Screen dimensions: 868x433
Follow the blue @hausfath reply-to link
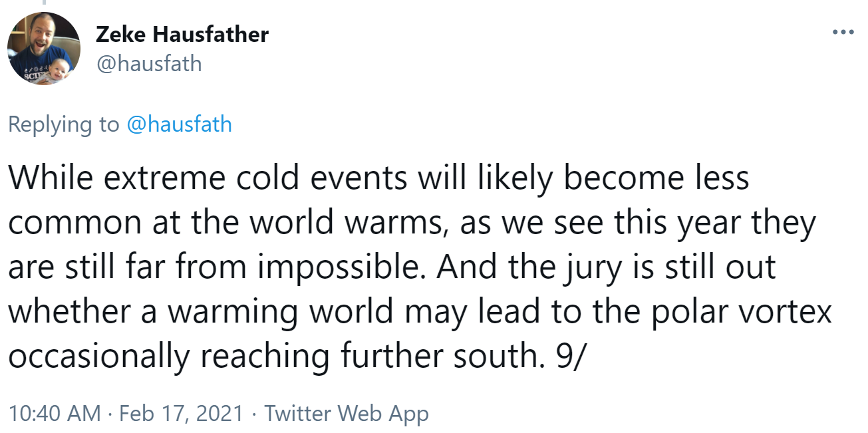click(179, 124)
